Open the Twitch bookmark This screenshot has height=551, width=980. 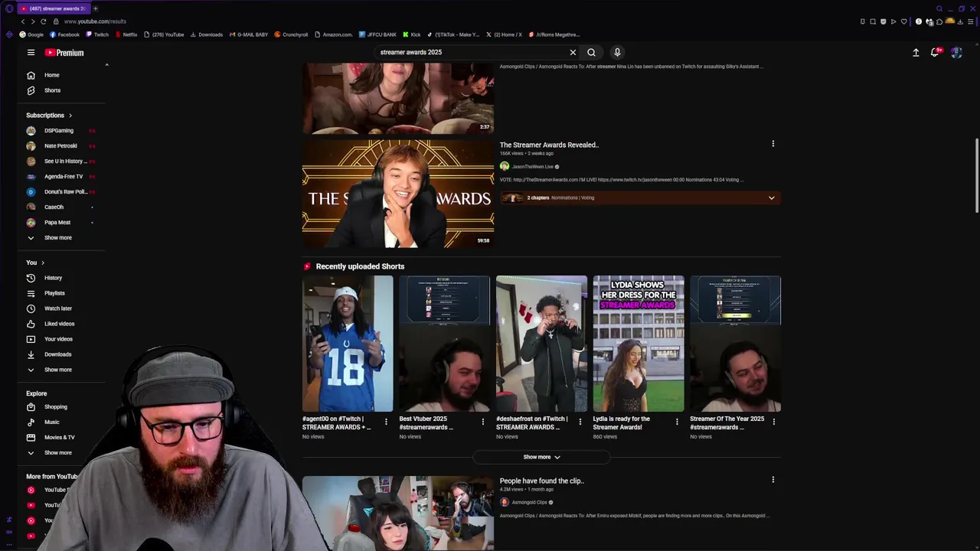[97, 34]
